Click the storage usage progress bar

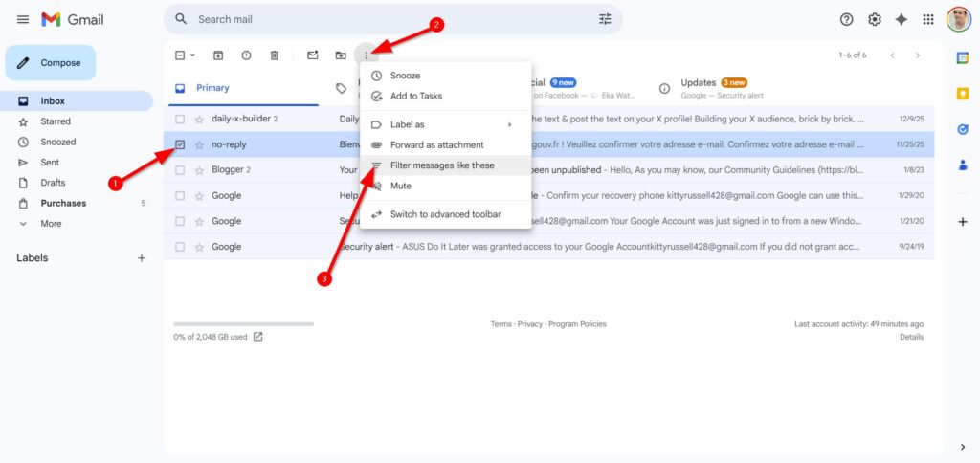click(244, 324)
